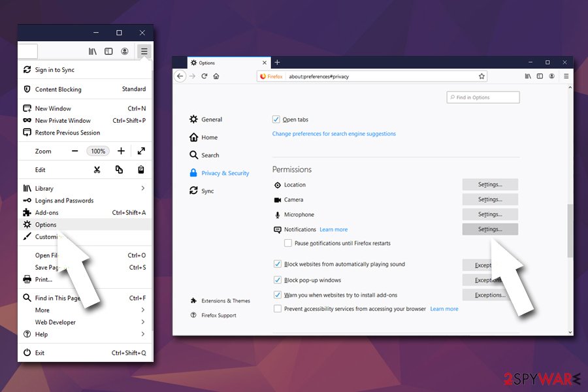The image size is (588, 392).
Task: Open Firefox Support link
Action: (214, 315)
